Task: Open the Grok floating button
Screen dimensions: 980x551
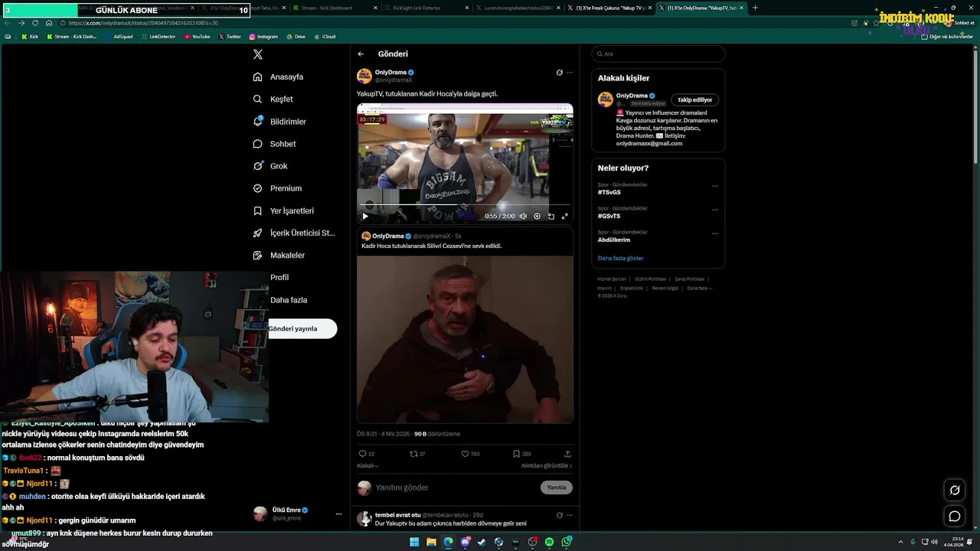Action: [x=955, y=490]
